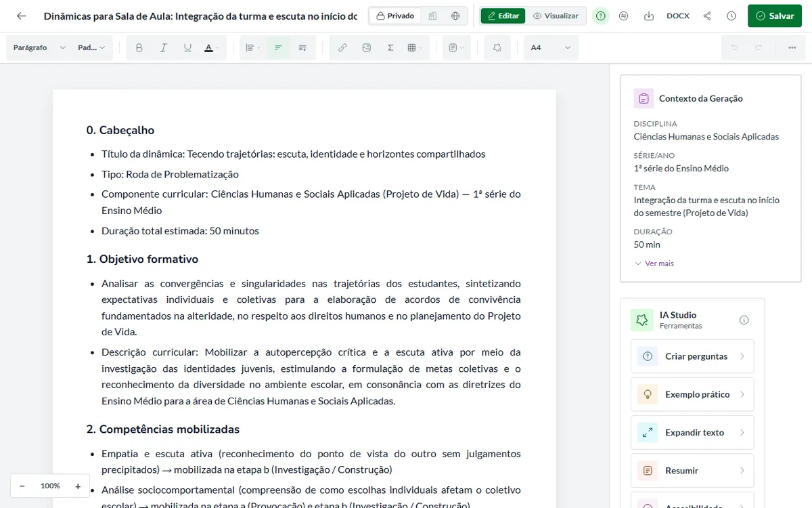812x508 pixels.
Task: Click the line Tipo: Roda de Problematização
Action: tap(170, 174)
